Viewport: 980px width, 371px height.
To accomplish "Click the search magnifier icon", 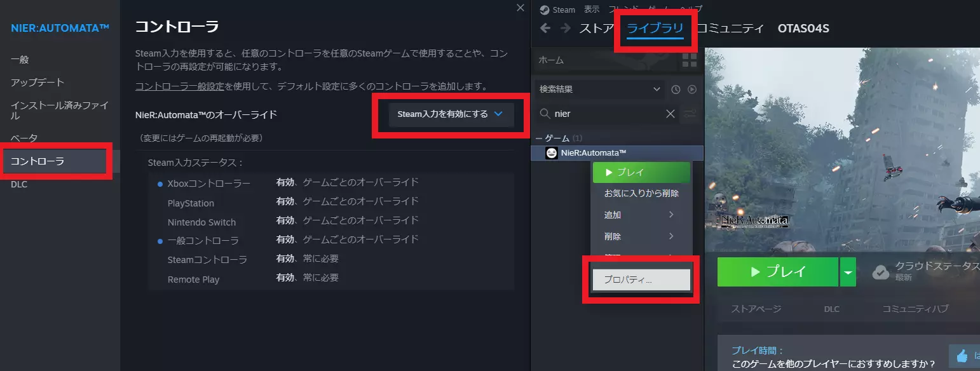I will (545, 114).
